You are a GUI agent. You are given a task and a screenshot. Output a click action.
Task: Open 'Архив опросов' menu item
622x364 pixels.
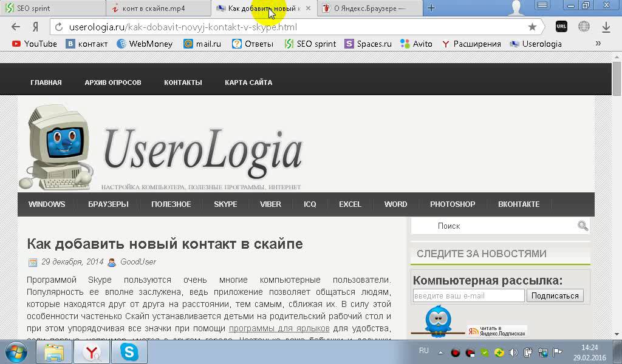[x=113, y=83]
